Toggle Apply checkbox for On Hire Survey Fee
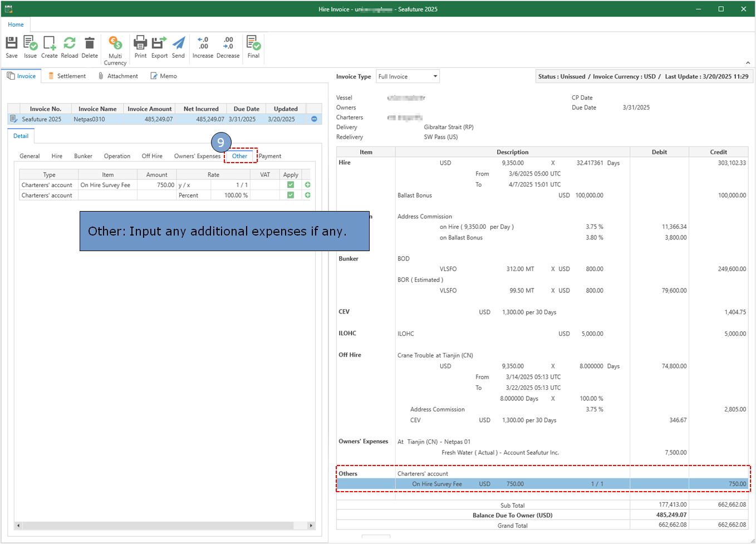Viewport: 756px width, 544px height. (291, 185)
